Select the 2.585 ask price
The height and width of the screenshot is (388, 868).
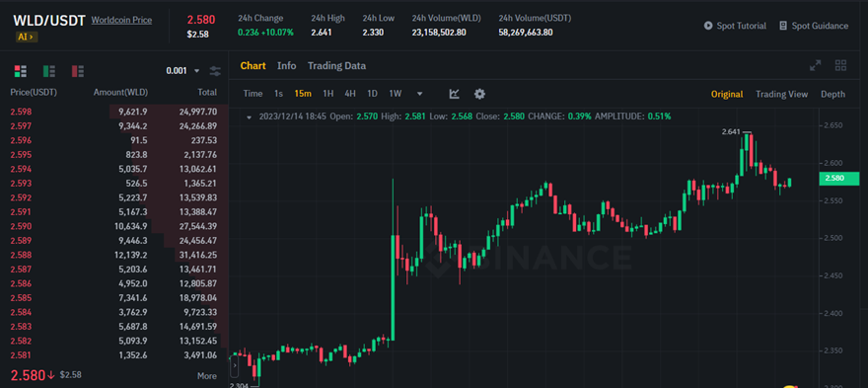coord(21,298)
